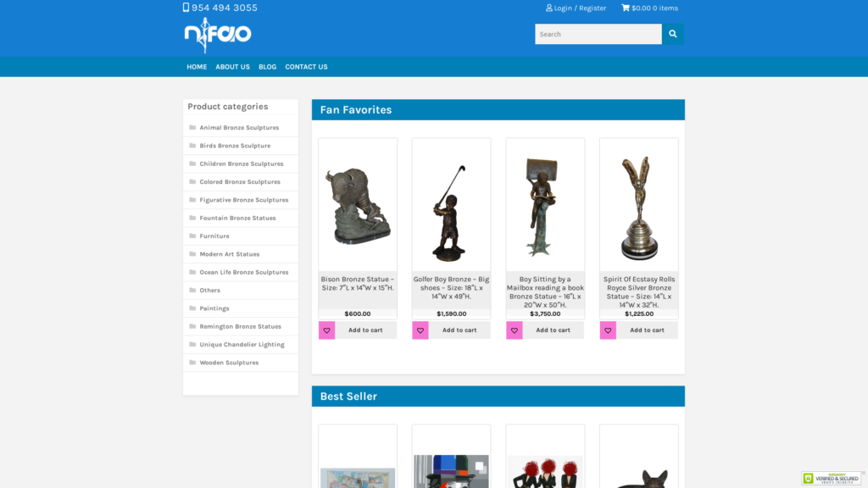Click the $3,750.00 price text

(545, 313)
